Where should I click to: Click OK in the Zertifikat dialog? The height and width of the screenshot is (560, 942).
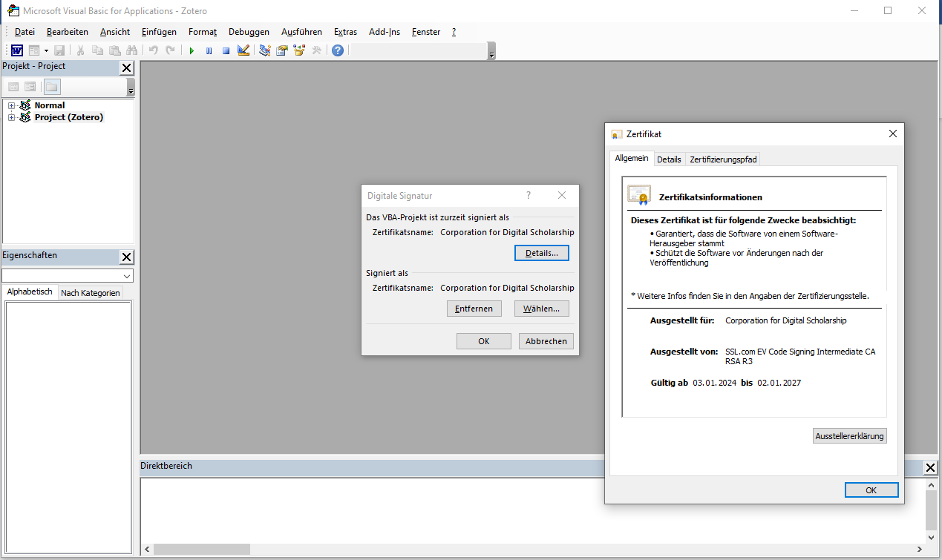pos(871,490)
